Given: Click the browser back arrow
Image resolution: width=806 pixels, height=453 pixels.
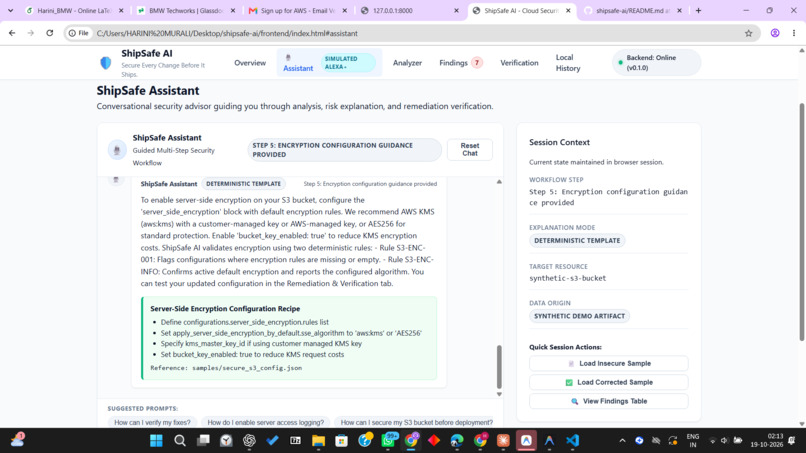Looking at the screenshot, I should point(12,33).
